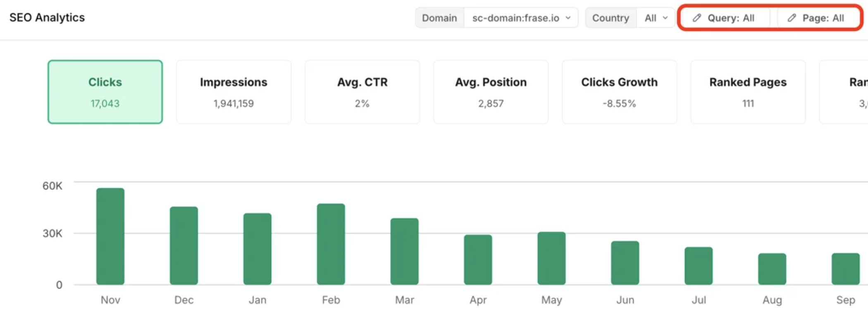This screenshot has height=317, width=868.
Task: Select the February bar in the chart
Action: pos(331,244)
